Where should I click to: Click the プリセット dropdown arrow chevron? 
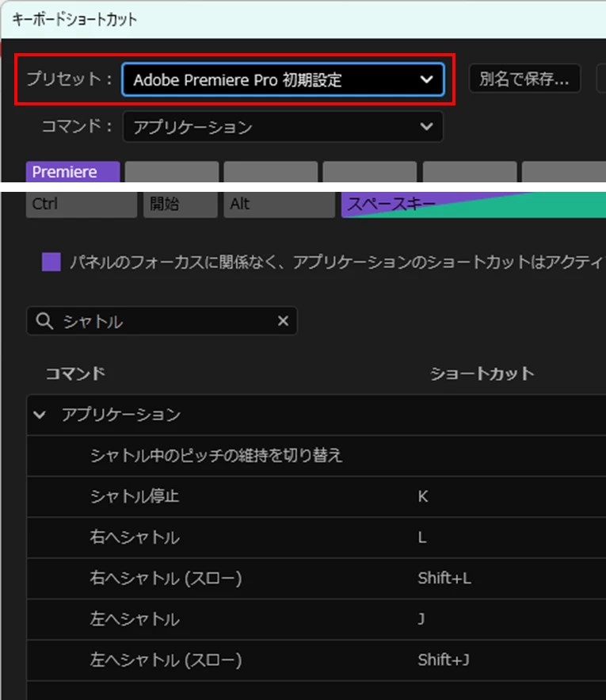[427, 79]
